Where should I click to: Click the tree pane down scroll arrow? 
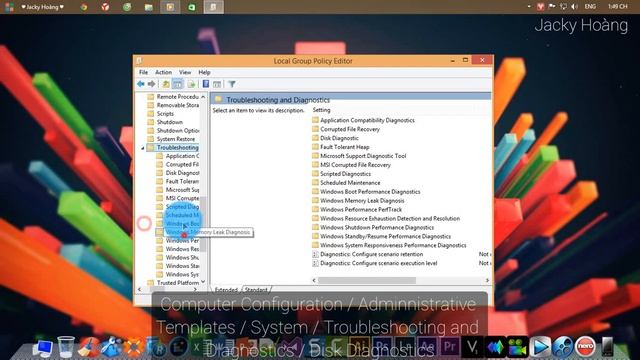point(203,282)
